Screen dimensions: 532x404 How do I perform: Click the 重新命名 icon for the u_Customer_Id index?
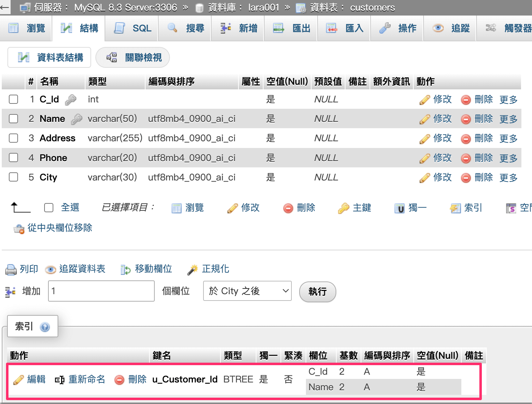tap(59, 380)
